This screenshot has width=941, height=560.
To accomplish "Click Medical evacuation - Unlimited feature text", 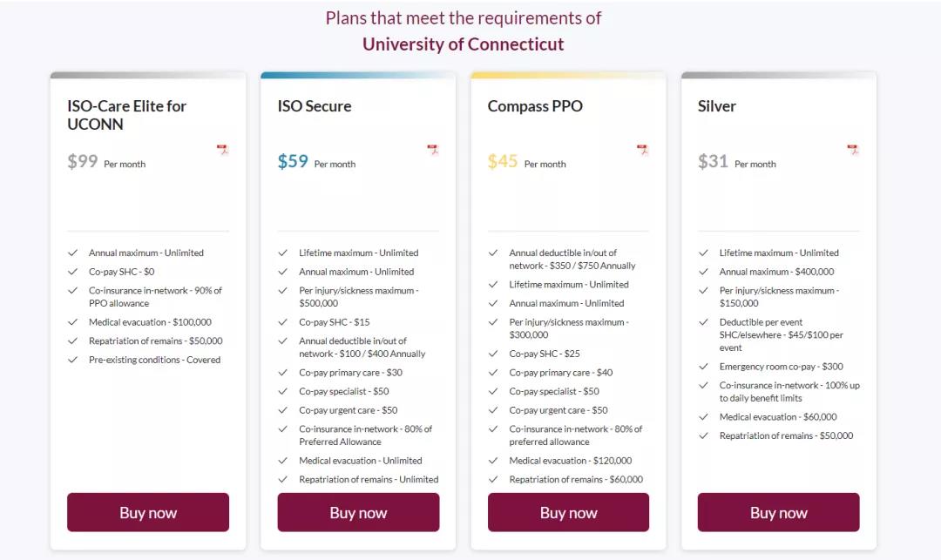I will pyautogui.click(x=360, y=461).
